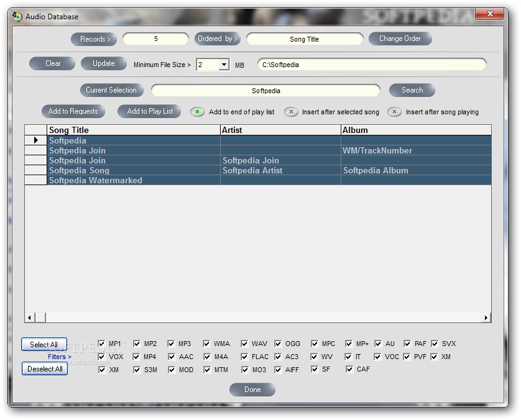Toggle the MP4 format checkbox
The width and height of the screenshot is (521, 420).
(x=136, y=357)
